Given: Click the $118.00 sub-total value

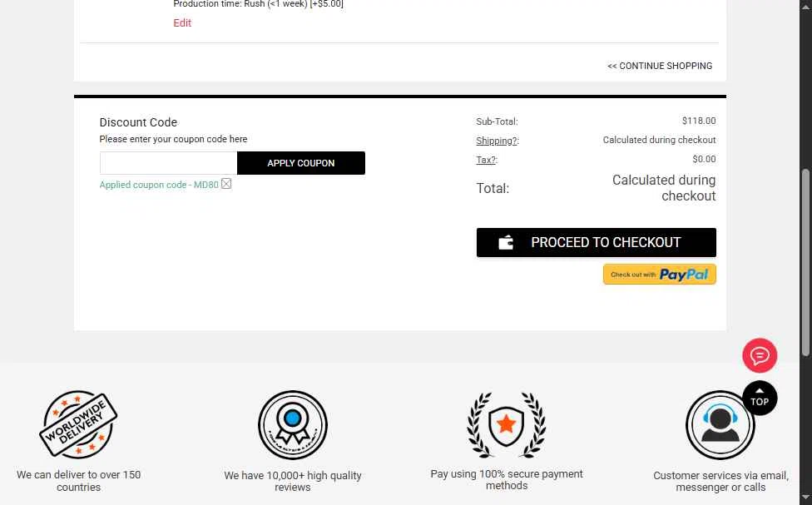Looking at the screenshot, I should point(699,121).
